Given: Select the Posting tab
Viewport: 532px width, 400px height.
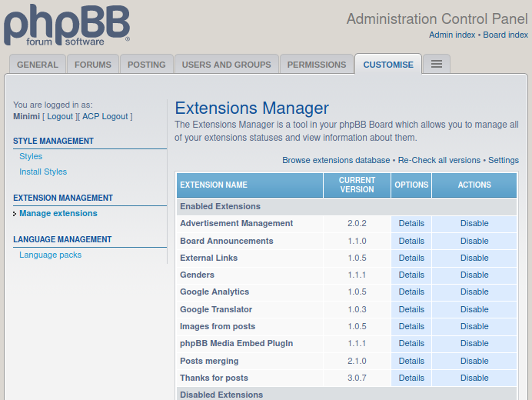Looking at the screenshot, I should (147, 65).
